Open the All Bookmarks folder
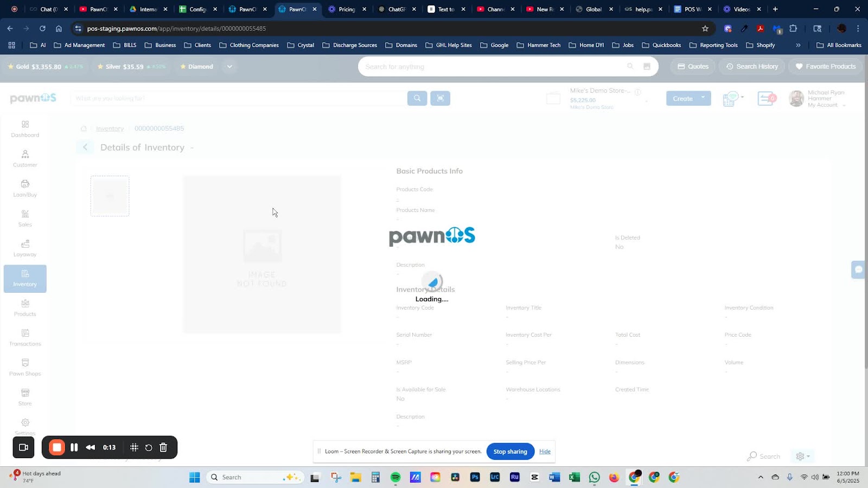This screenshot has width=868, height=488. (x=839, y=45)
